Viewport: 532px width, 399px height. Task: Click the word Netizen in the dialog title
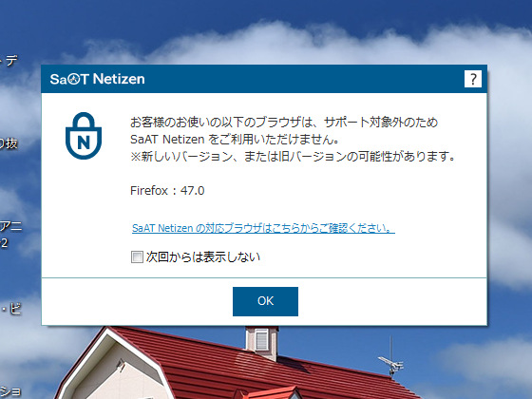pos(119,79)
